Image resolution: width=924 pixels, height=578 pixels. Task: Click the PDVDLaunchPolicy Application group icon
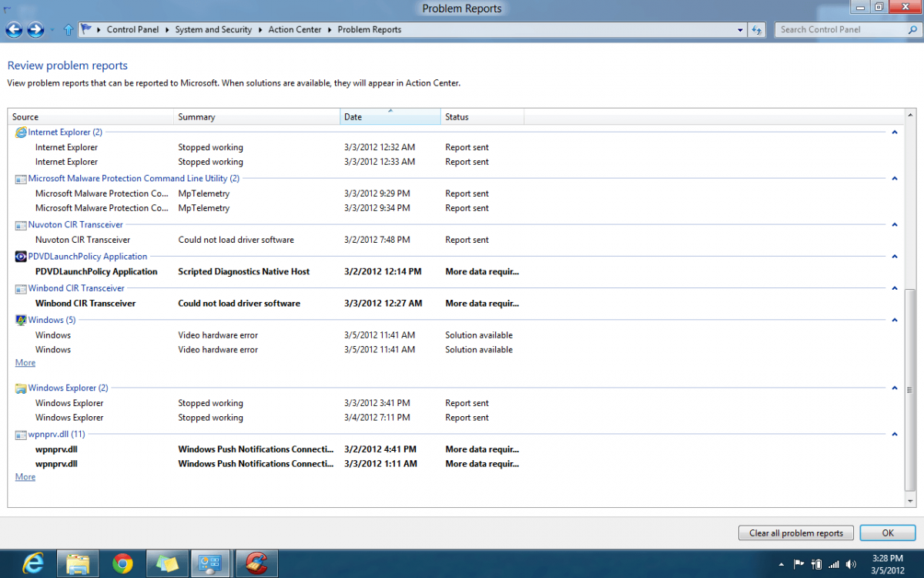(x=21, y=257)
